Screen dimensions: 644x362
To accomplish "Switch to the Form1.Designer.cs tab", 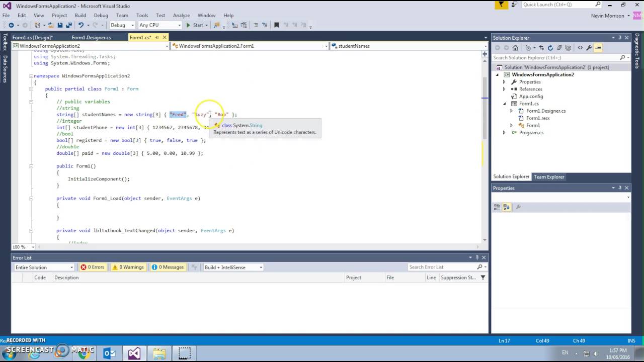I will [91, 37].
